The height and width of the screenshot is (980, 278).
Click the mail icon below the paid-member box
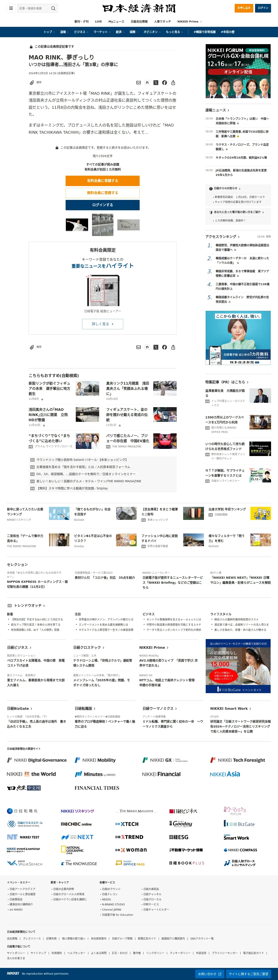pos(139,347)
